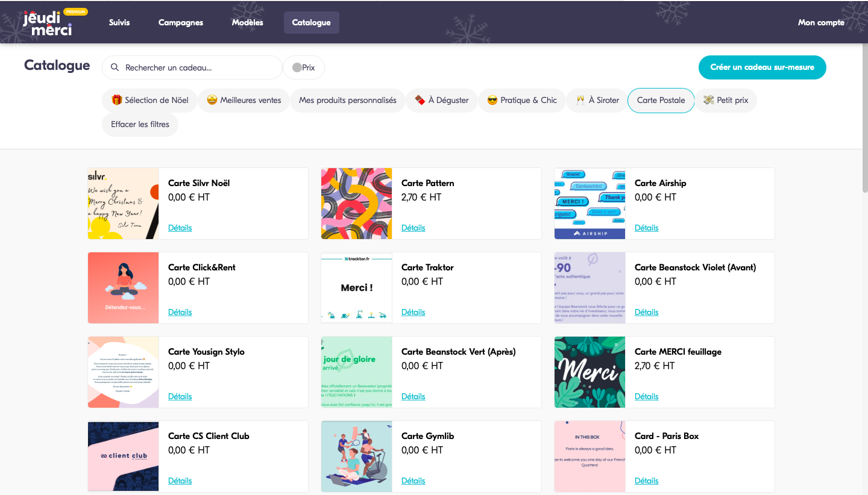This screenshot has width=868, height=495.
Task: Click the Carte Gymlib title
Action: point(428,436)
